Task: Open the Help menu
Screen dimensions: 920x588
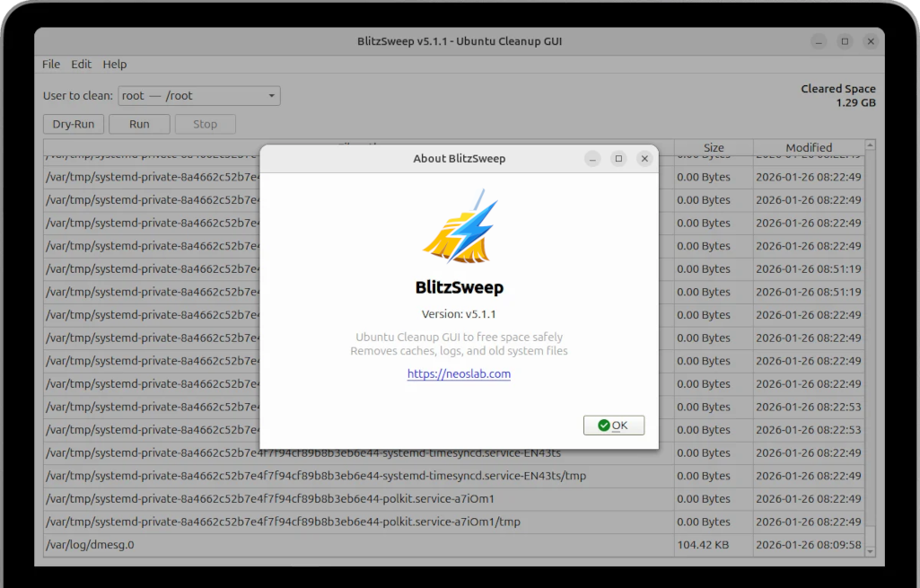Action: click(114, 64)
